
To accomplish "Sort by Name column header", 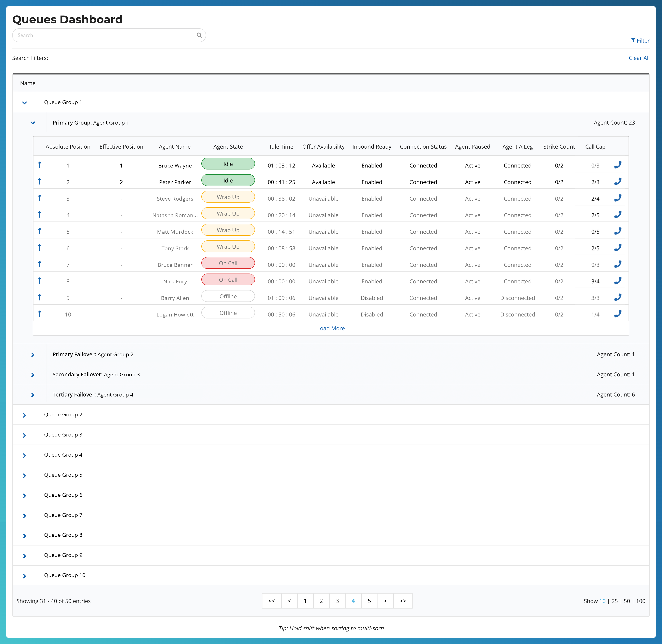I will 28,83.
